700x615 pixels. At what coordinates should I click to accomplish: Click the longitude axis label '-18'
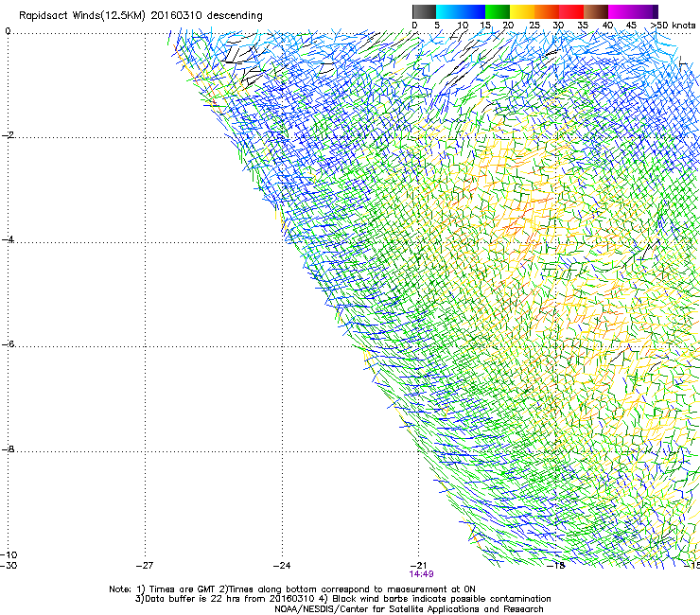coord(556,565)
